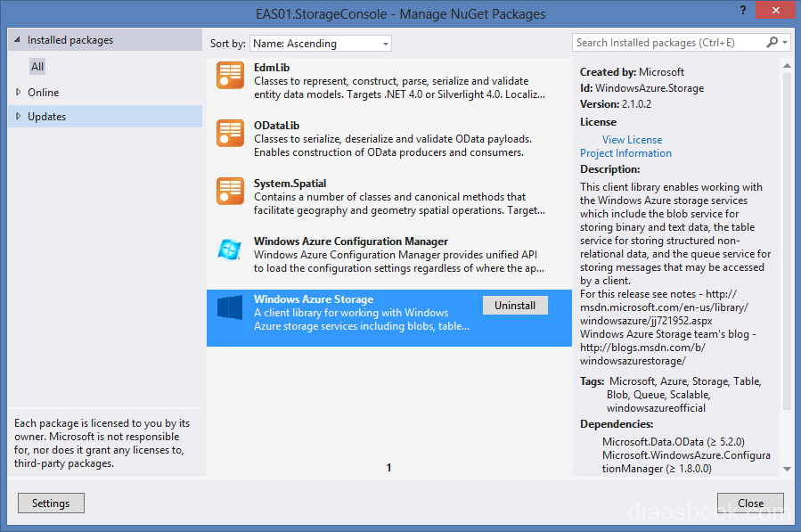Screen dimensions: 801x532
Task: Expand the Updates section arrow
Action: click(19, 116)
